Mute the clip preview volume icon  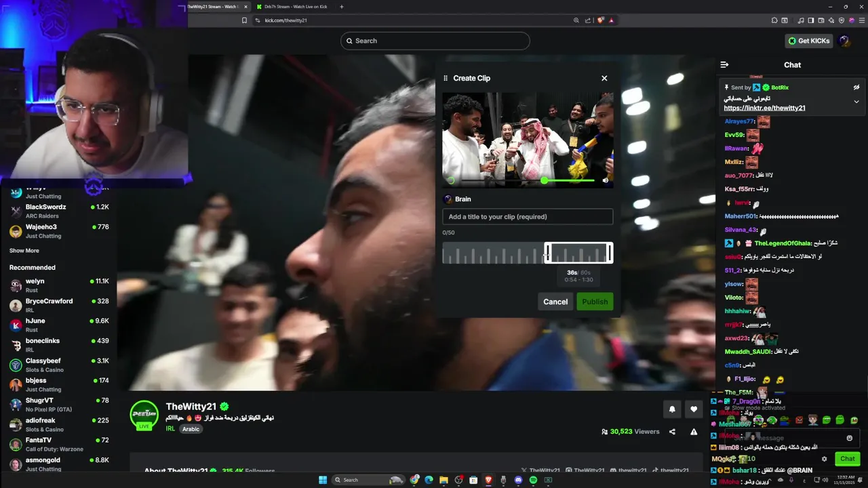pyautogui.click(x=606, y=180)
